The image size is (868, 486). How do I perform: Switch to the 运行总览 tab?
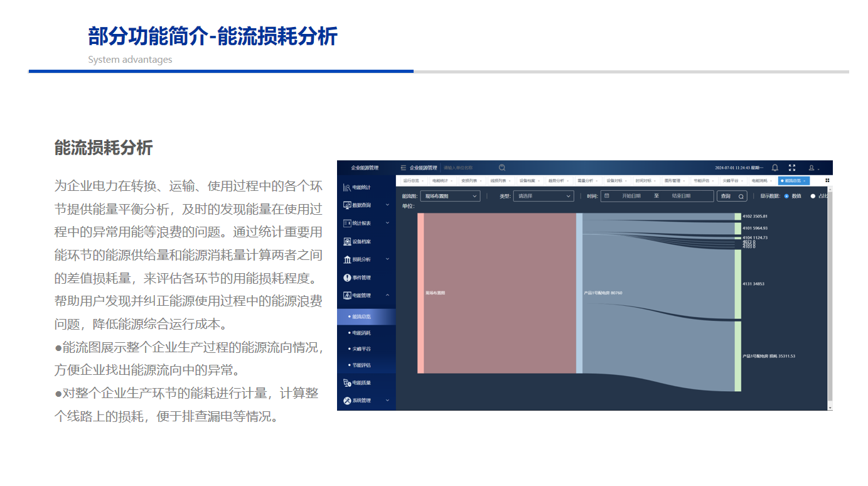click(412, 181)
